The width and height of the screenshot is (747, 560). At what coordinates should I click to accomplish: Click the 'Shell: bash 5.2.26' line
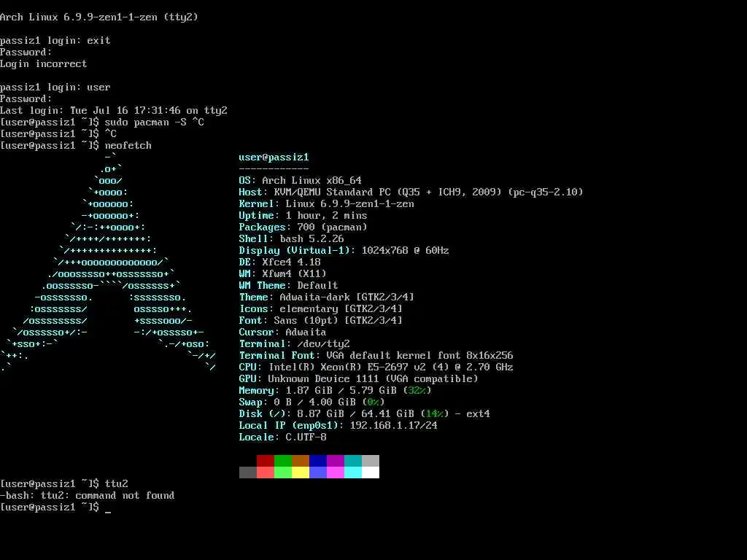(x=292, y=239)
